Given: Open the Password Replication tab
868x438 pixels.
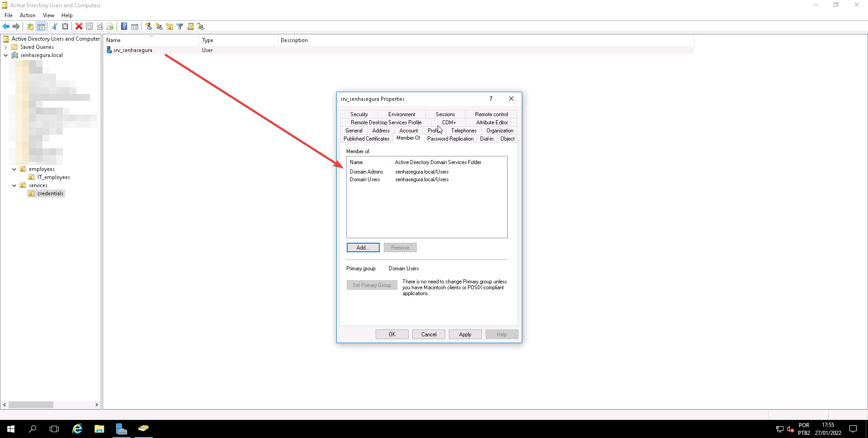Looking at the screenshot, I should point(450,139).
